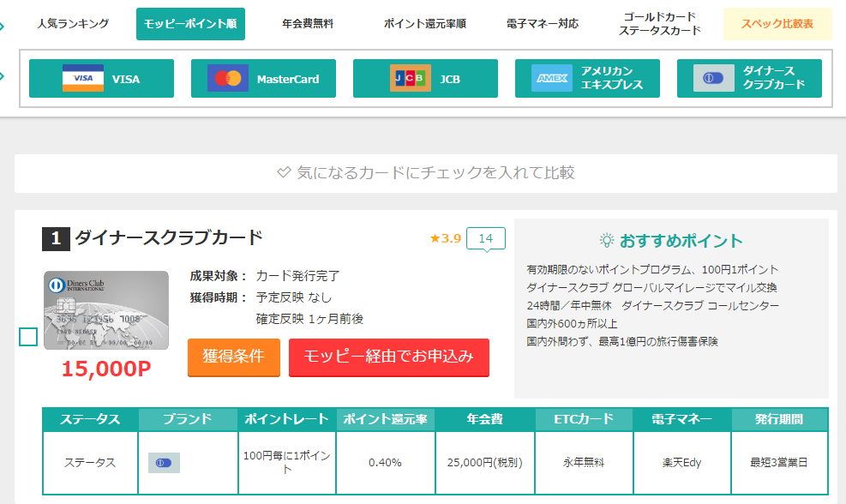Select the モッピーポイント順 tab
Image resolution: width=846 pixels, height=504 pixels.
(x=190, y=24)
